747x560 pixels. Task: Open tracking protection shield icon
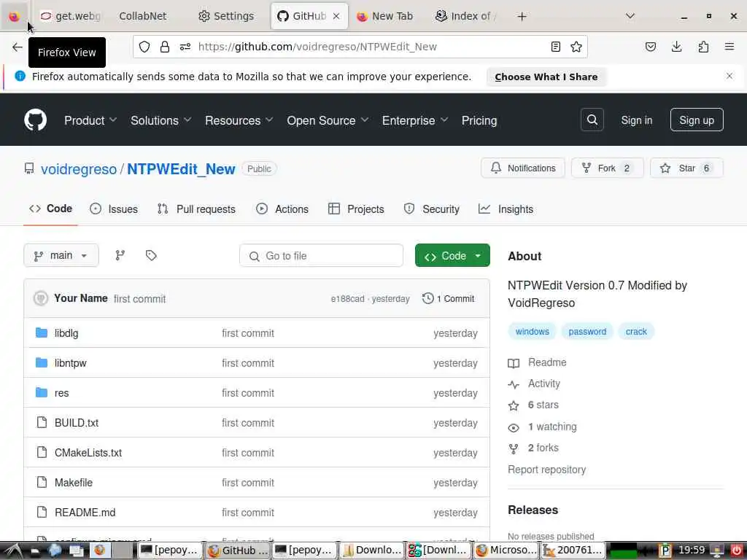[x=144, y=47]
